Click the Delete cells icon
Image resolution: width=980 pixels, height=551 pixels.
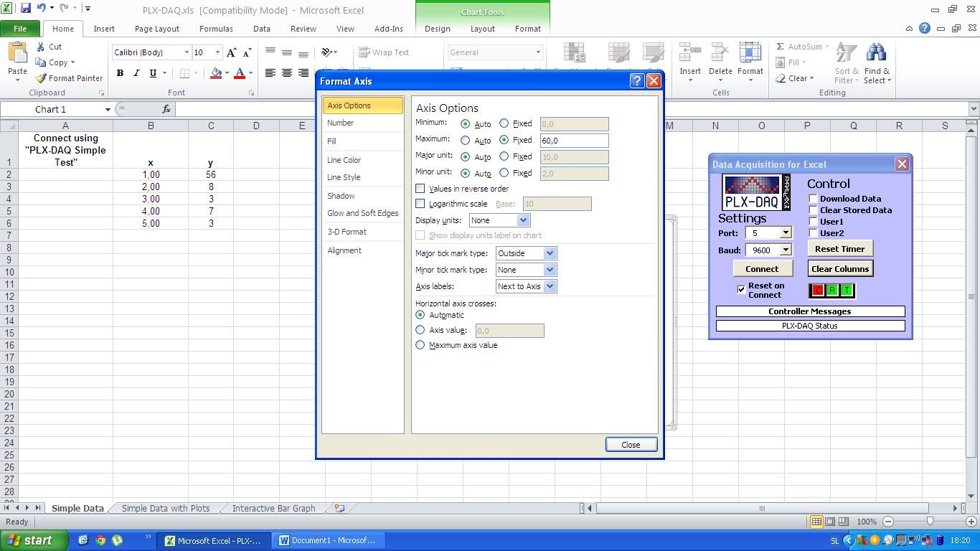[720, 53]
